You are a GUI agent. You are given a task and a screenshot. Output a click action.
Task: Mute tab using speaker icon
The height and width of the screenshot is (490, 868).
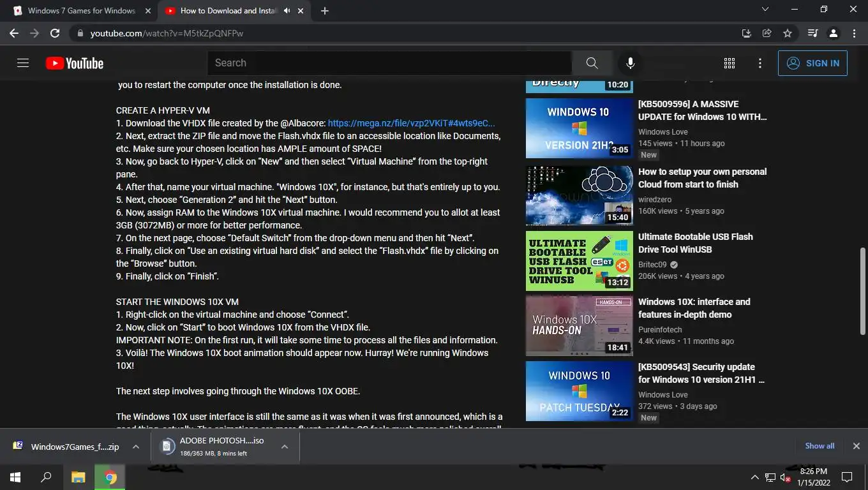[287, 11]
